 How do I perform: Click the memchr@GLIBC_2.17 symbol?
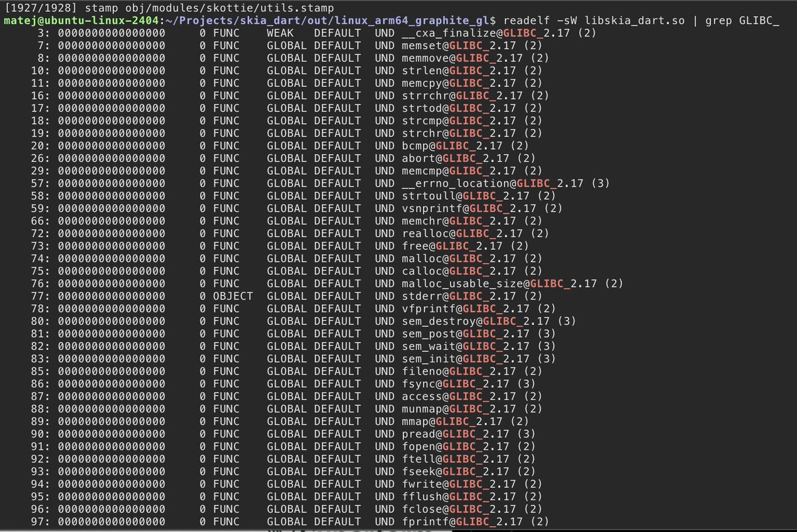click(458, 221)
